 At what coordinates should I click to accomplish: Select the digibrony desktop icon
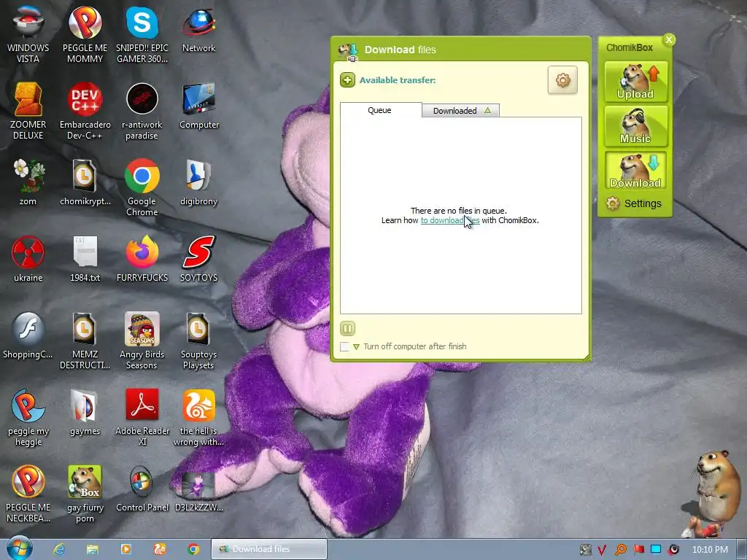[x=198, y=182]
